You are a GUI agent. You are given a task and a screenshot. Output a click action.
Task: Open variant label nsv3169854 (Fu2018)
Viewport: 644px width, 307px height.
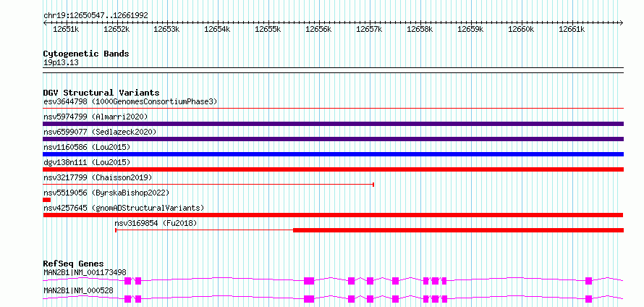[156, 223]
